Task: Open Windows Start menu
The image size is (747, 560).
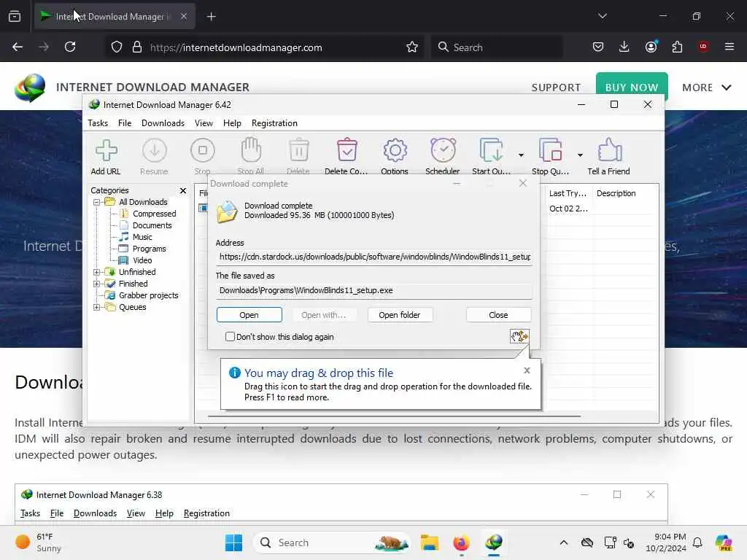Action: [x=233, y=542]
